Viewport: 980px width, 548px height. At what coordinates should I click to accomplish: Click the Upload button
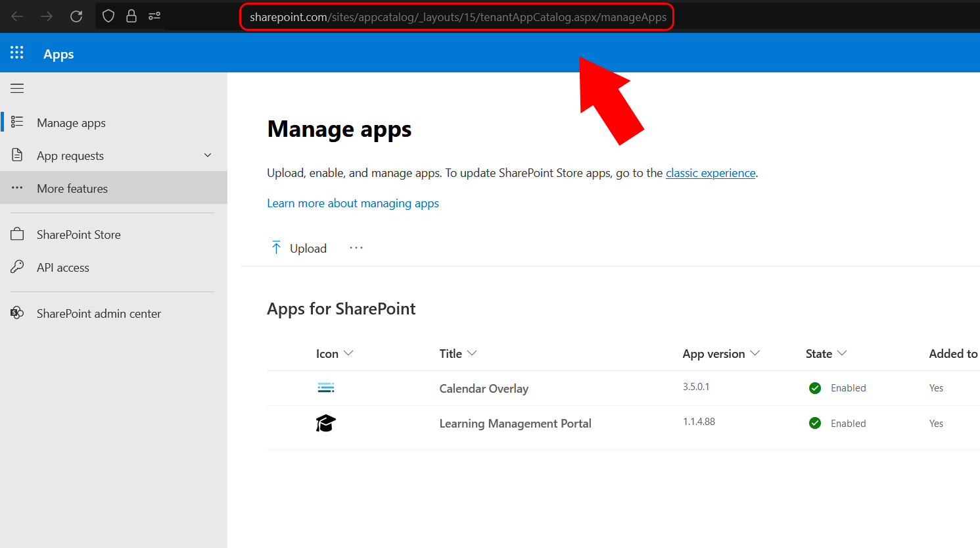(x=299, y=248)
